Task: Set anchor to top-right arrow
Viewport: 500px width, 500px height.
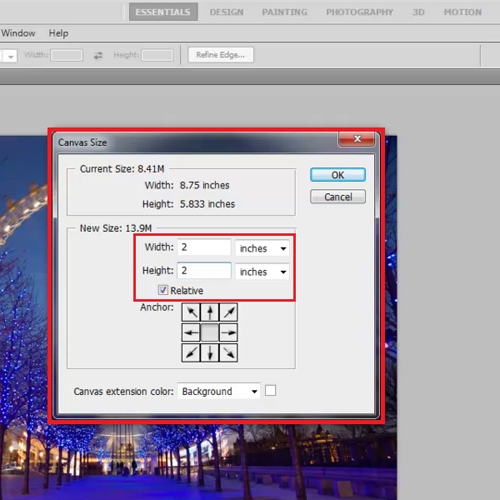Action: [x=229, y=312]
